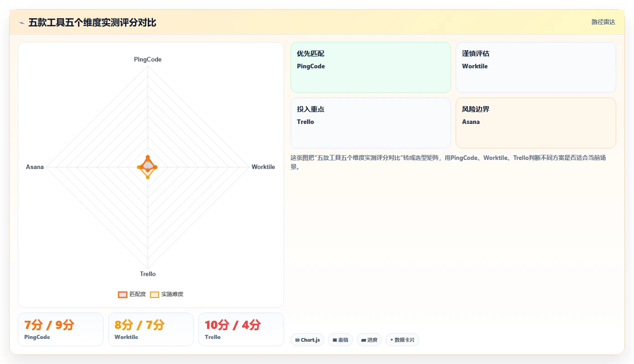Click the icon beside the 五款工具 title
The height and width of the screenshot is (364, 634).
[21, 23]
